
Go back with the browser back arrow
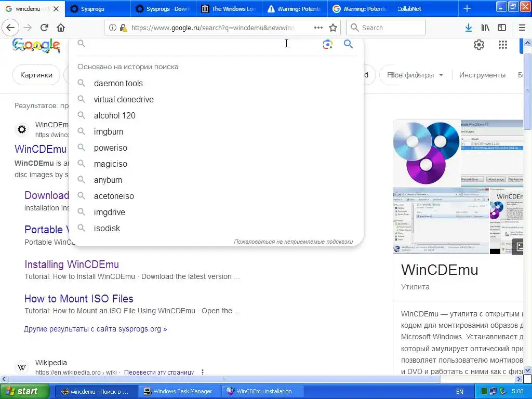(10, 28)
